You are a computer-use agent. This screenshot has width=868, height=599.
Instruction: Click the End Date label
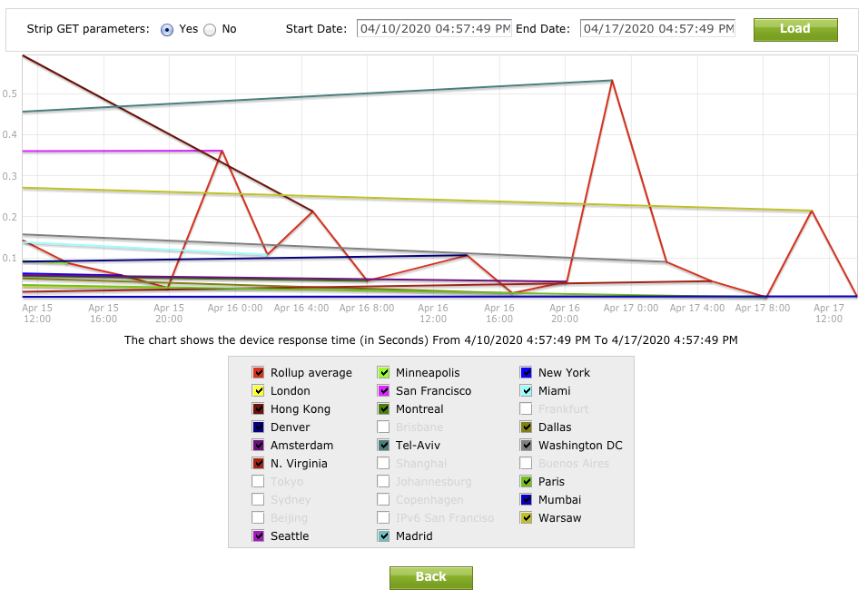543,29
